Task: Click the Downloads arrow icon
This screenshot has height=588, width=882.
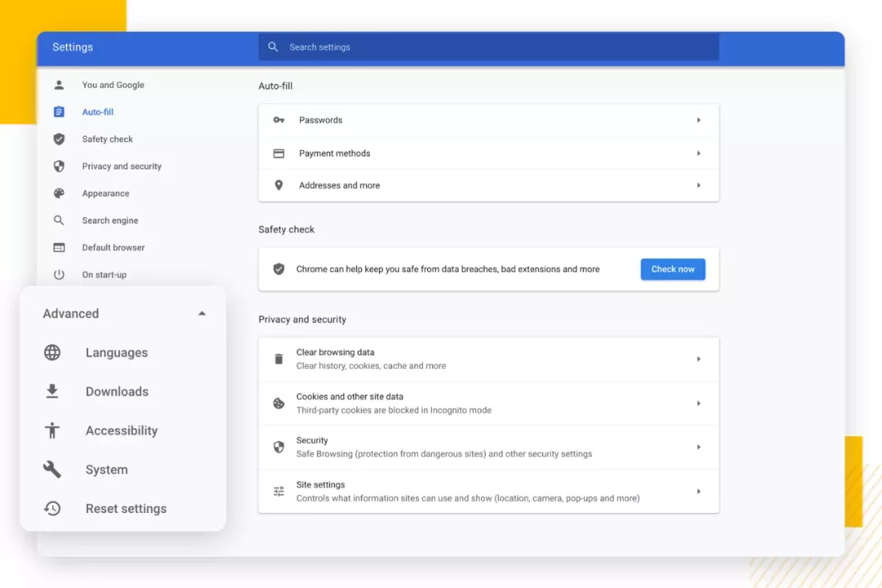Action: (x=52, y=391)
